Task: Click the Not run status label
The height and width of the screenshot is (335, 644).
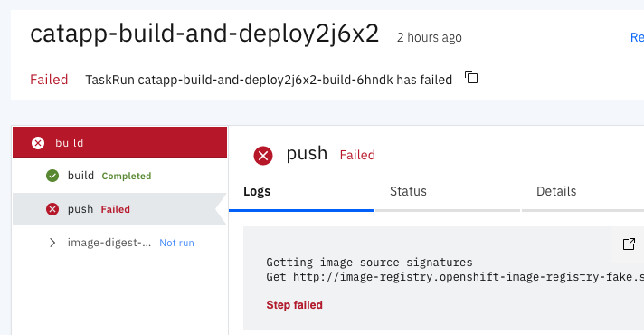Action: (176, 243)
